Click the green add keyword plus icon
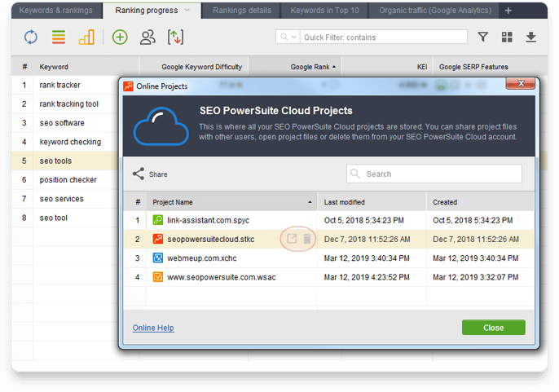Image resolution: width=559 pixels, height=392 pixels. [x=120, y=37]
